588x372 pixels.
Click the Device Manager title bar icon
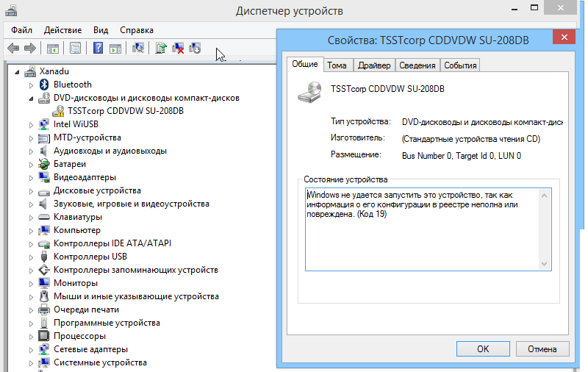point(11,10)
